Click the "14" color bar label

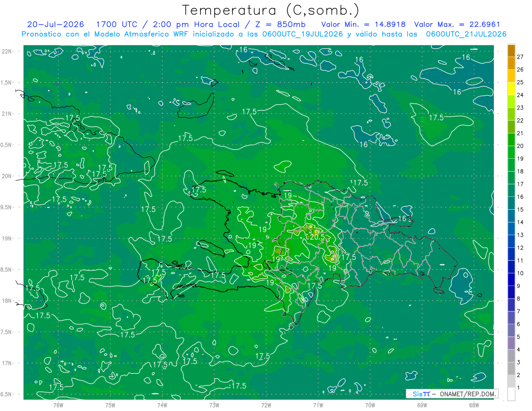[520, 222]
